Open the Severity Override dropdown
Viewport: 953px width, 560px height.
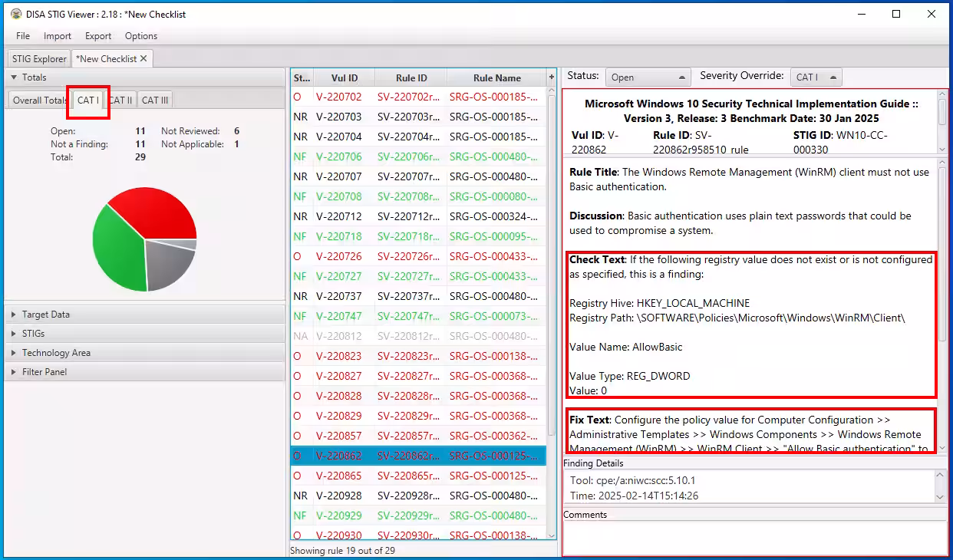coord(816,77)
